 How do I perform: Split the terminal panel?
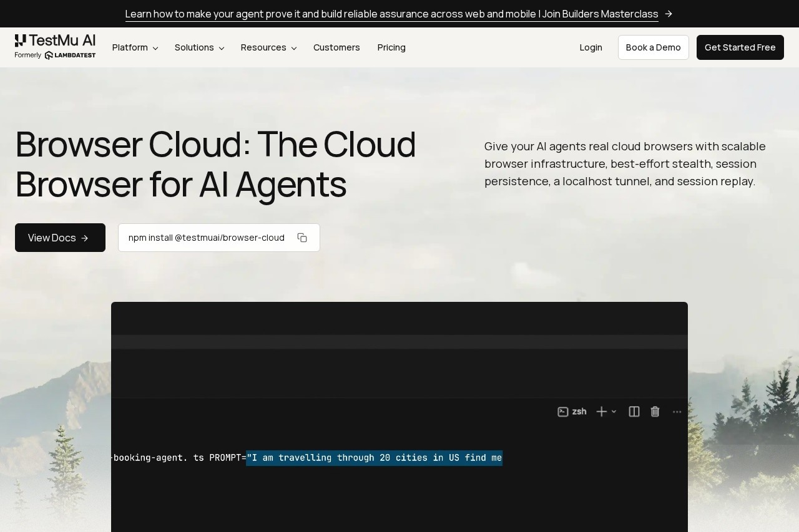(x=634, y=412)
